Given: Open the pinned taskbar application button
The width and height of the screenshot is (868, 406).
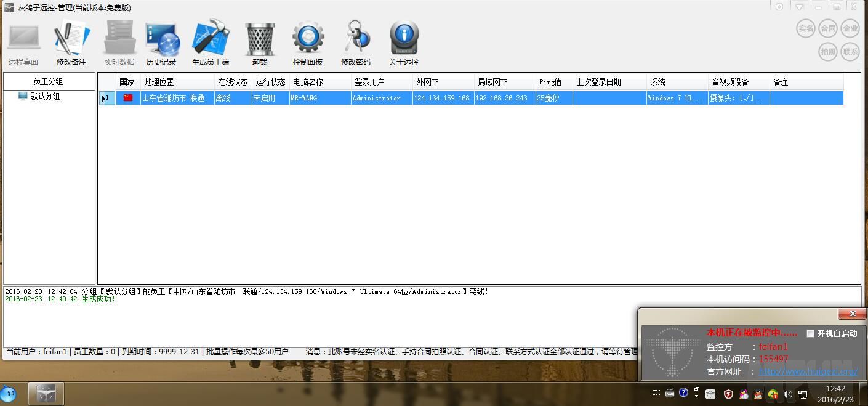Looking at the screenshot, I should coord(46,394).
